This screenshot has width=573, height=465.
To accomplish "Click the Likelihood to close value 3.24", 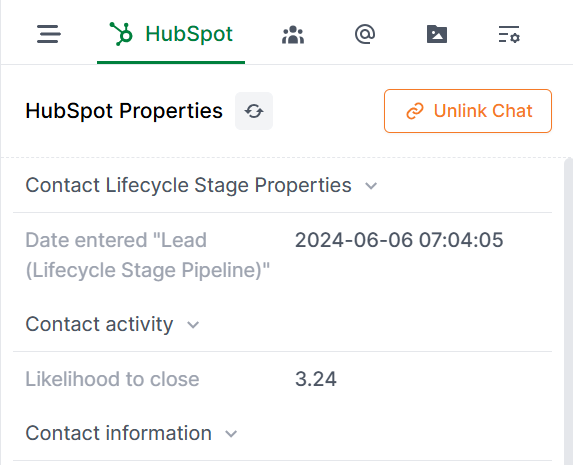I will (316, 379).
